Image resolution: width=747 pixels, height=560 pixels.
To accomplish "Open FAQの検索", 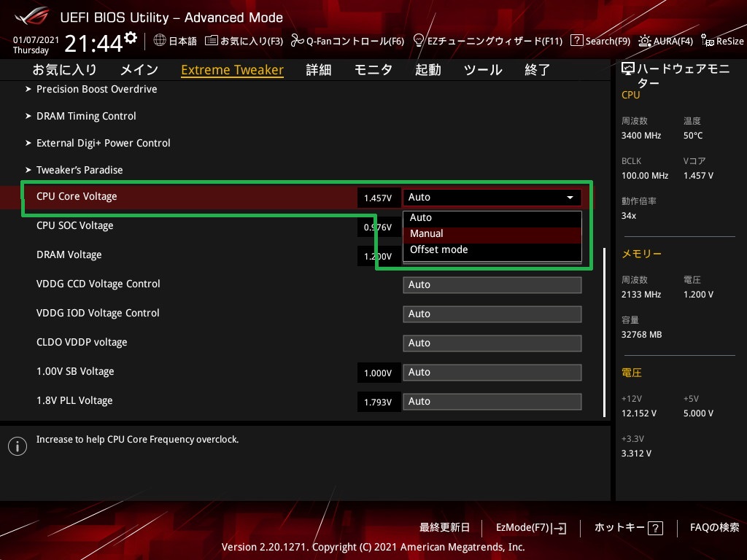I will [x=715, y=528].
